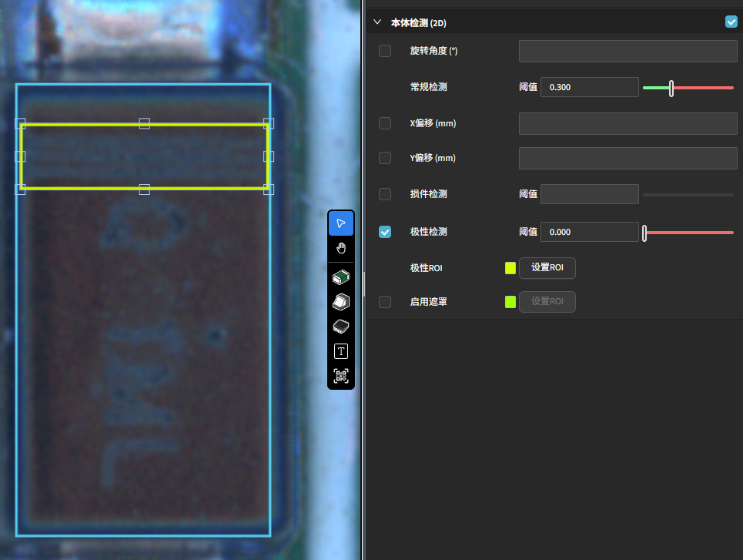The image size is (743, 560).
Task: Click the 极性ROI yellow color swatch
Action: click(x=510, y=268)
